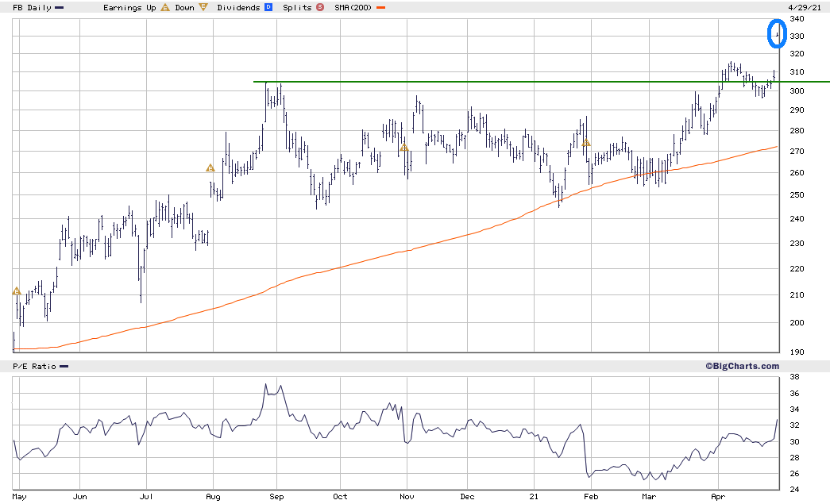Click the red Splits S legend icon

[319, 8]
